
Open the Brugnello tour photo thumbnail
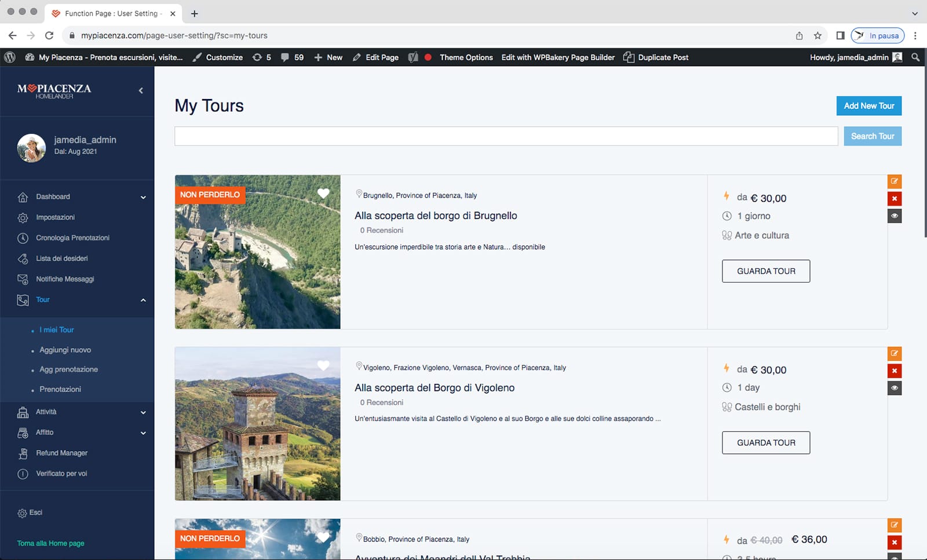(257, 252)
